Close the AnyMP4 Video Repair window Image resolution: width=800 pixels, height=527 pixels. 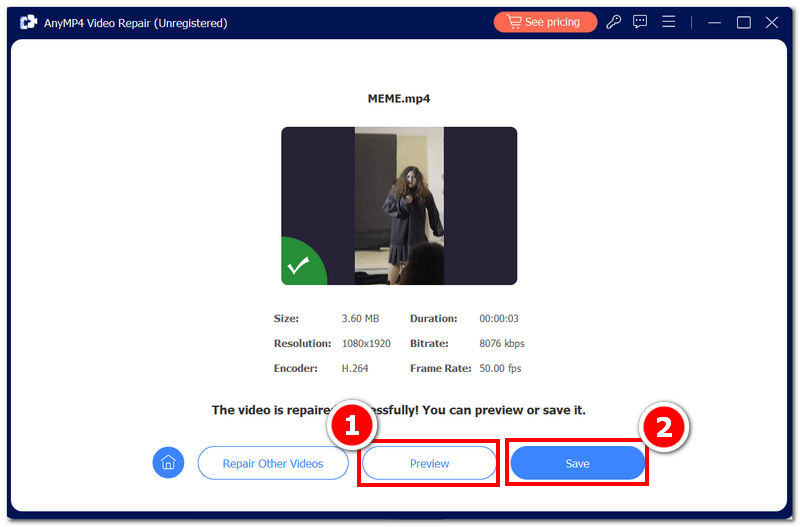pos(772,22)
